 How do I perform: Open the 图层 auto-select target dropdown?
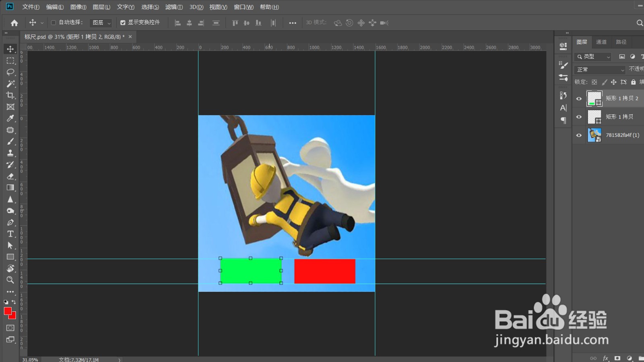(x=101, y=23)
